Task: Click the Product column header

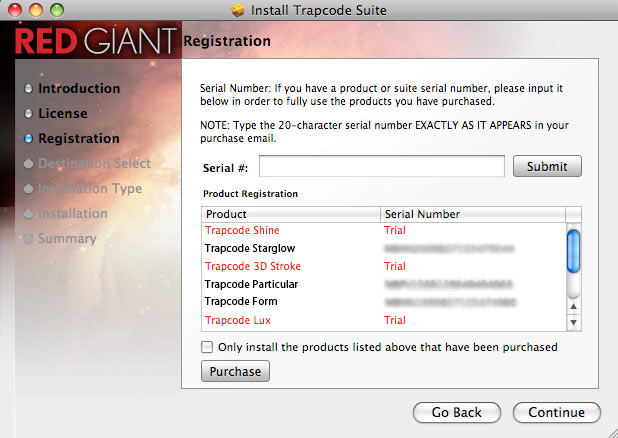Action: [x=291, y=214]
